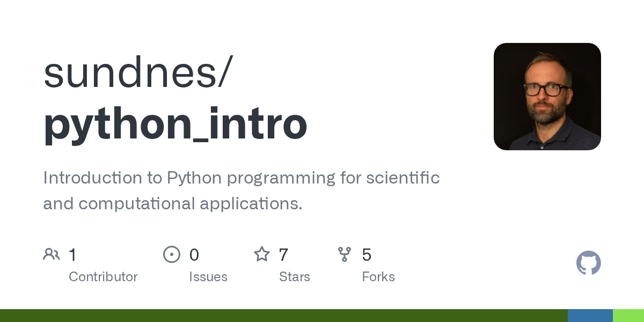Click the repository description text
The height and width of the screenshot is (322, 644).
(241, 191)
